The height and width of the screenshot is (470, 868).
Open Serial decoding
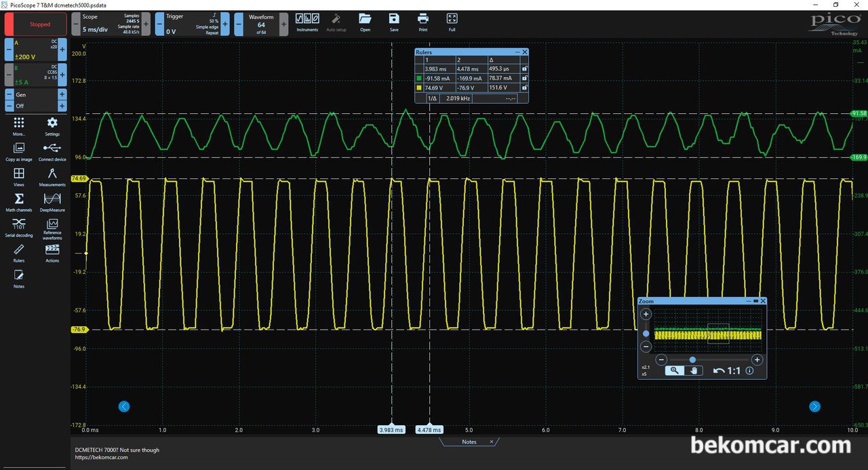point(19,227)
